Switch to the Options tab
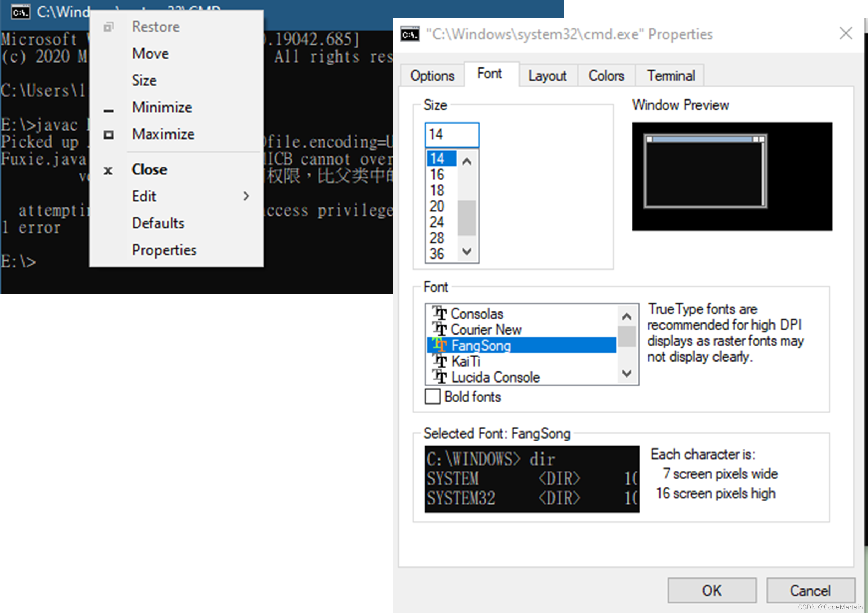 (x=432, y=76)
